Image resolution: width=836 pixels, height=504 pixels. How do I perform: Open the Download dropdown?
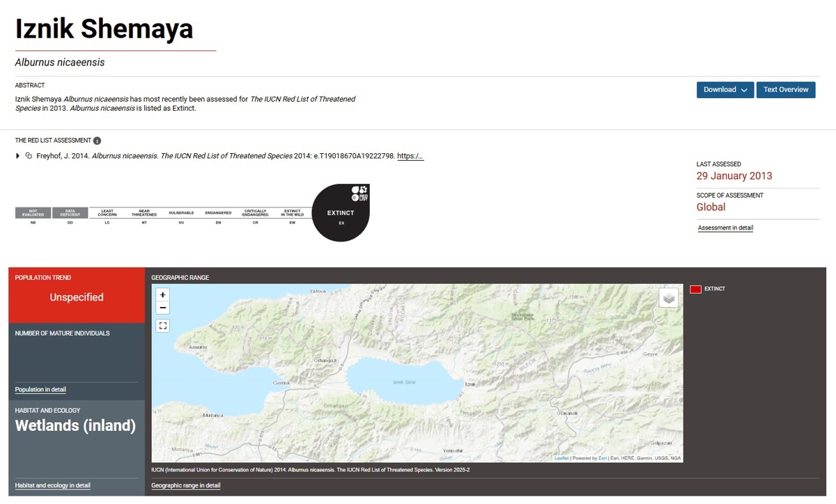(x=725, y=90)
